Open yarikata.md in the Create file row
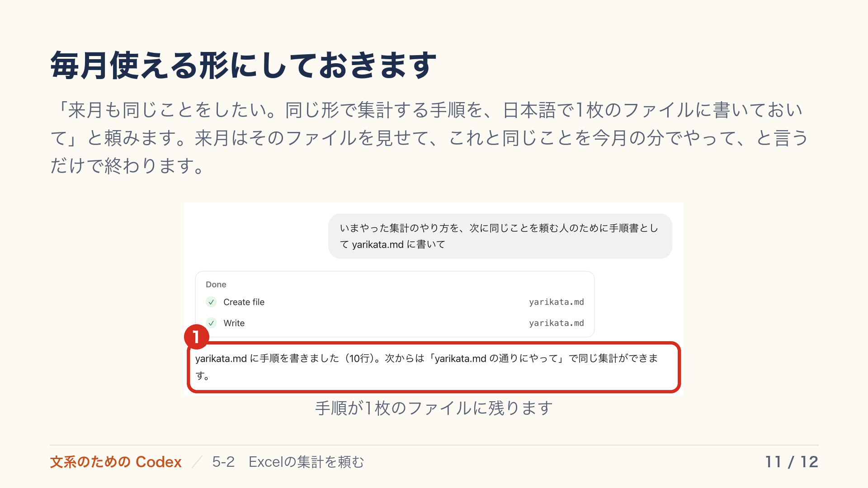This screenshot has width=868, height=488. [557, 302]
